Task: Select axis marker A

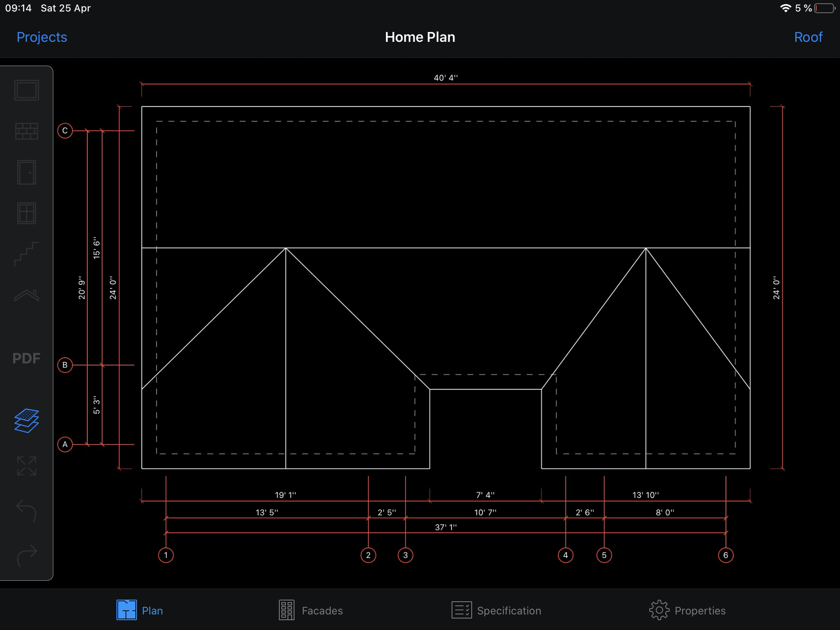Action: [x=65, y=444]
